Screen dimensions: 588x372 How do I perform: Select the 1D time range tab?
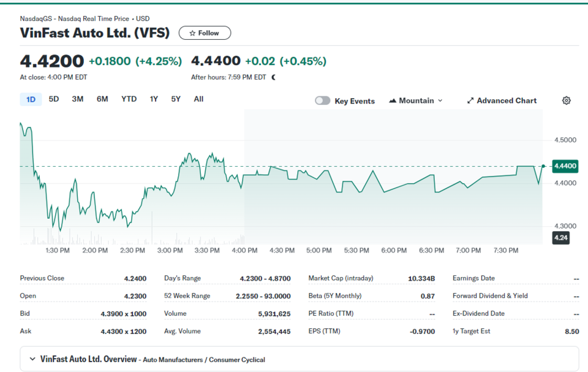31,99
